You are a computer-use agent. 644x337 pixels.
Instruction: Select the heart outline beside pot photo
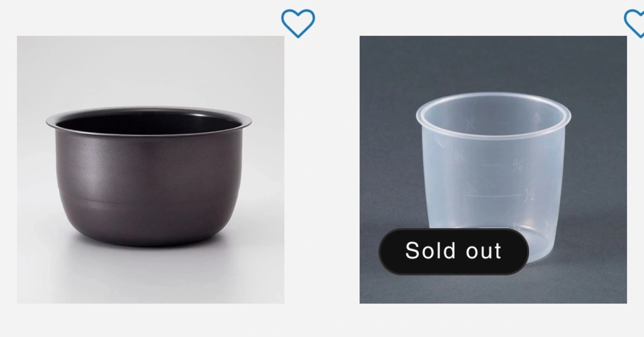tap(298, 24)
